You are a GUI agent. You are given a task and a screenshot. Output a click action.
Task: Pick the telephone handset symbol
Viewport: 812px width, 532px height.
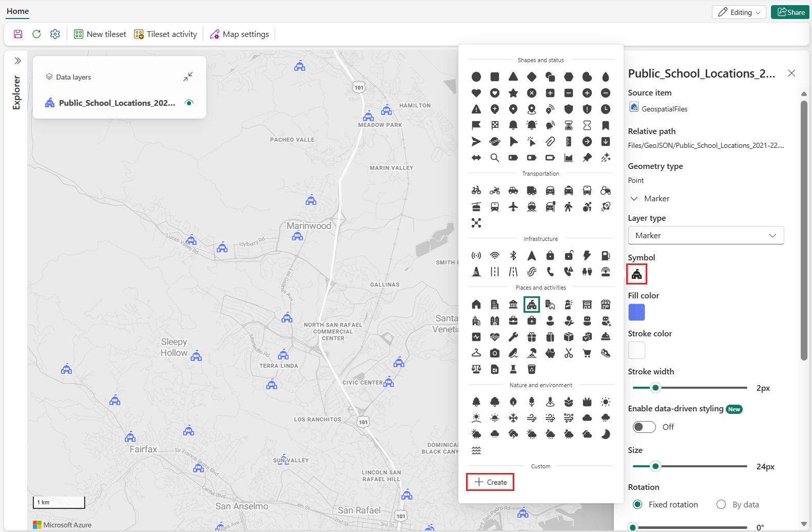tap(550, 272)
